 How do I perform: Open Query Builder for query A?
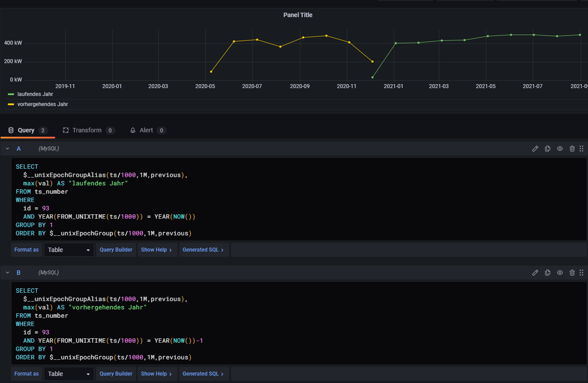tap(116, 250)
